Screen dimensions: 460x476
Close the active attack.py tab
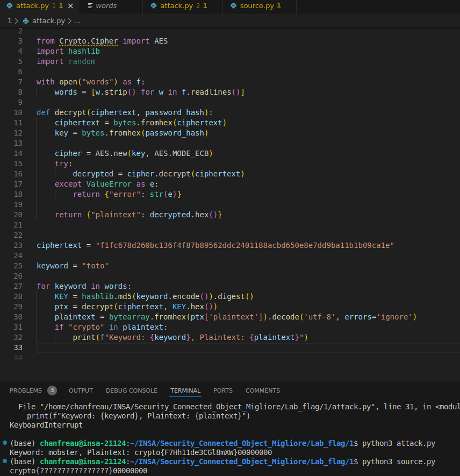[x=71, y=6]
